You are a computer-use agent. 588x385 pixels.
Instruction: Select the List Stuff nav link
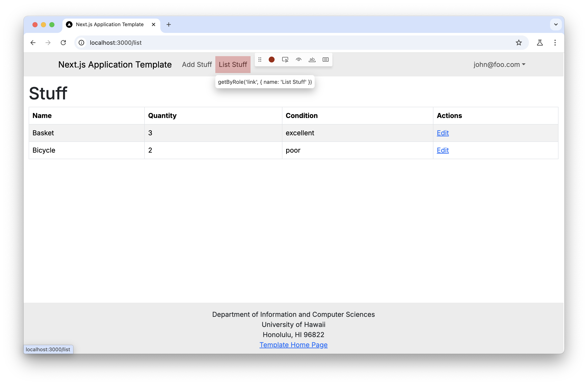pos(233,65)
